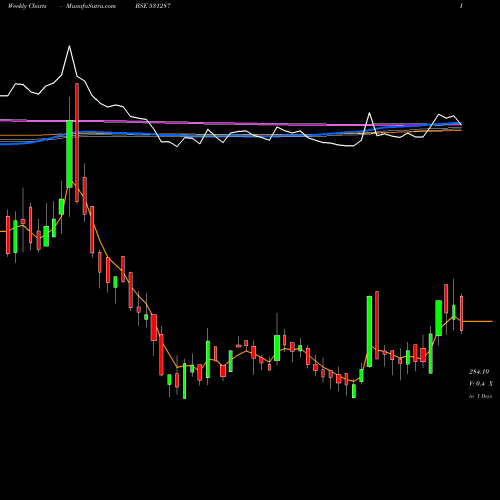Click the 'BSE 531287' stock code

(x=153, y=6)
